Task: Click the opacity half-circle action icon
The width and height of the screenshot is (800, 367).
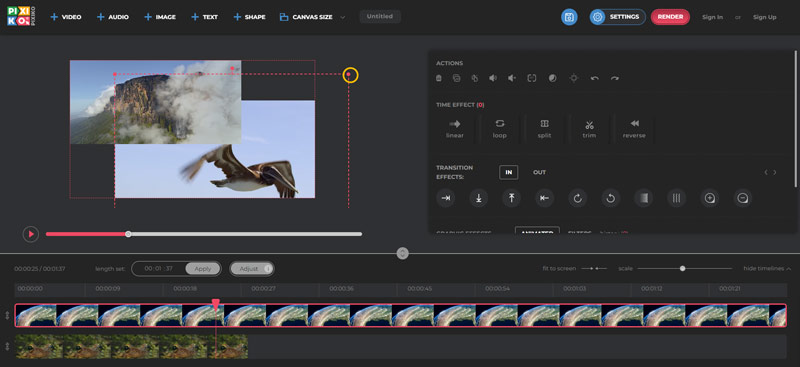Action: pyautogui.click(x=553, y=78)
